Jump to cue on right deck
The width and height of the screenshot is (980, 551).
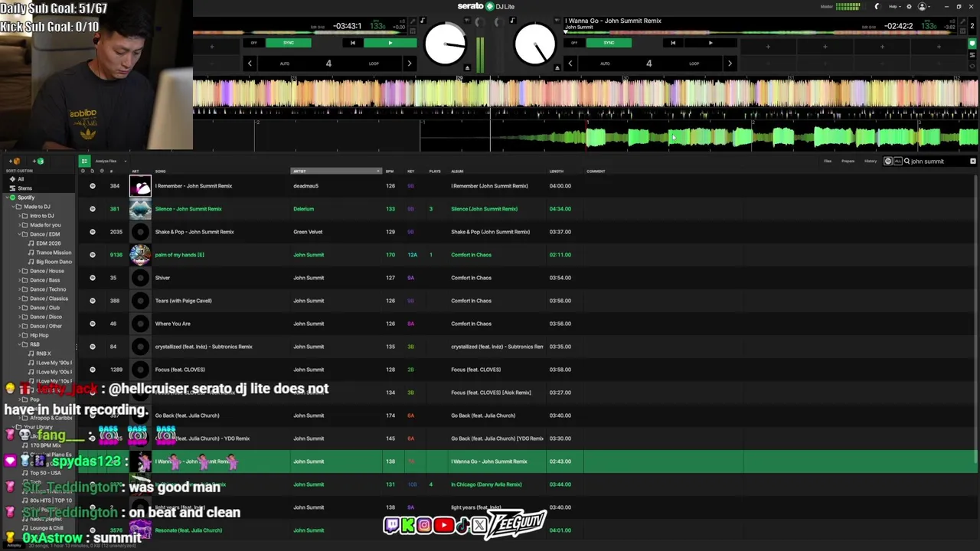click(x=673, y=43)
